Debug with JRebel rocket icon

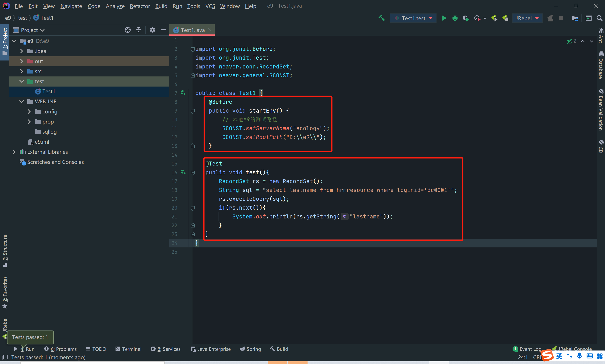pyautogui.click(x=505, y=18)
